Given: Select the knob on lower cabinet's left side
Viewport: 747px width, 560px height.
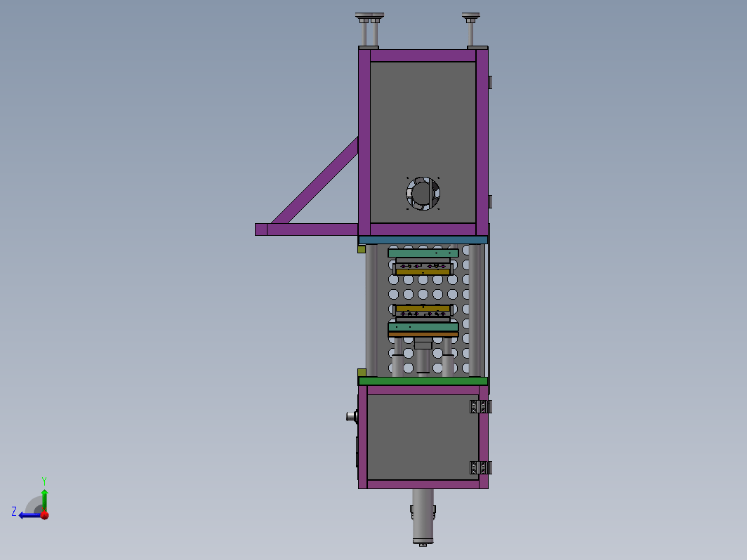Looking at the screenshot, I should pos(352,416).
